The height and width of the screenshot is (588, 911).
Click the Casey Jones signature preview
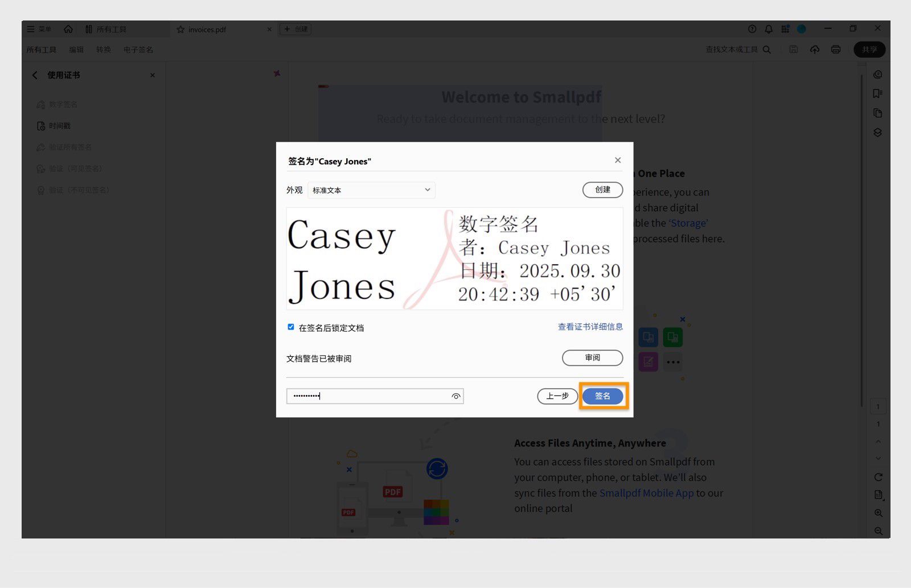pos(454,259)
